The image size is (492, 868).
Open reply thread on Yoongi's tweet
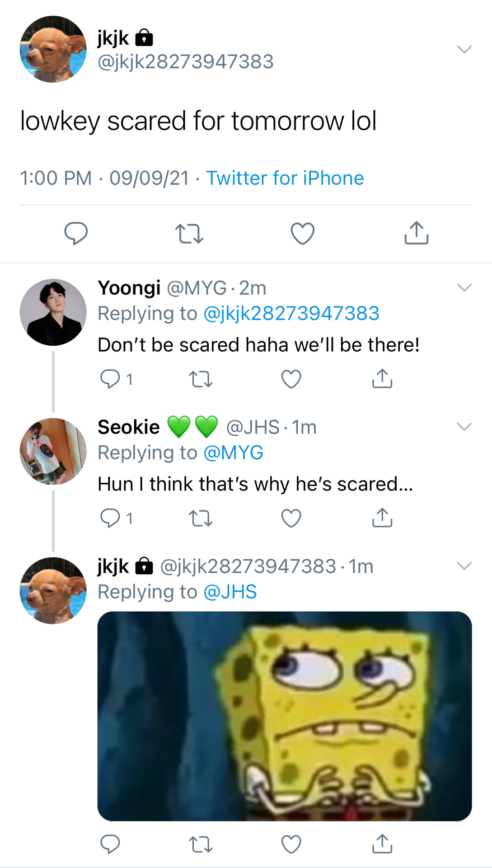coord(116,379)
